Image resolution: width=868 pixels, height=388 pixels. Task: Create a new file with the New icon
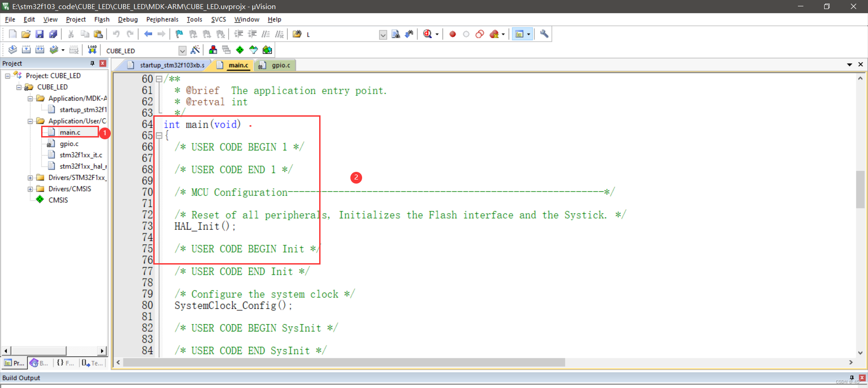point(13,34)
